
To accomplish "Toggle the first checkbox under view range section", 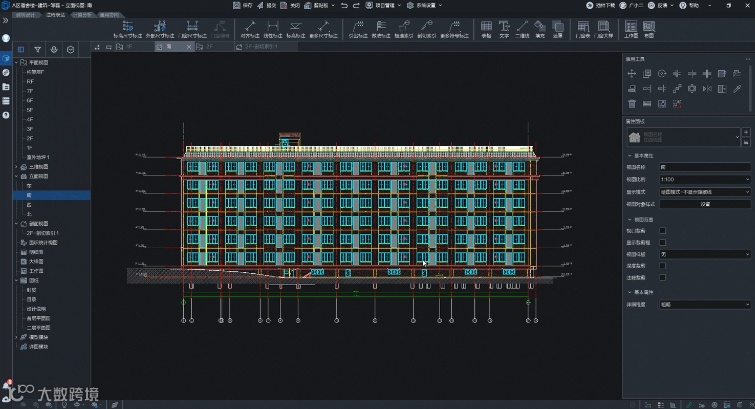I will click(x=662, y=230).
